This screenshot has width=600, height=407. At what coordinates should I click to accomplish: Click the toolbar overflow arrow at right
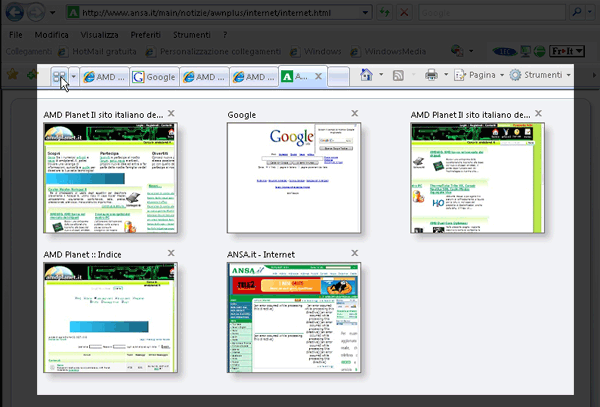(594, 75)
